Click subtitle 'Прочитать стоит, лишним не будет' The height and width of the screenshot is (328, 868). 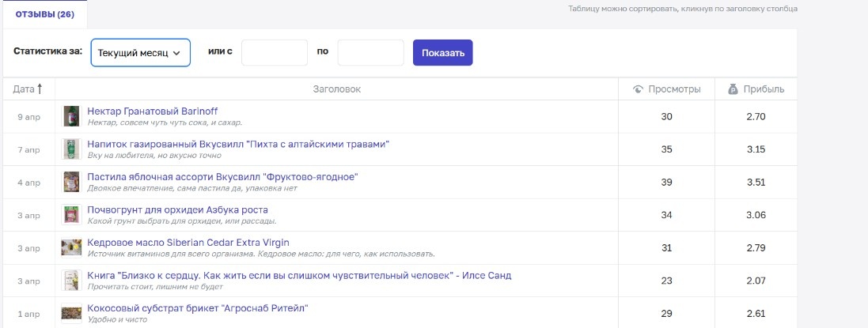pos(155,287)
